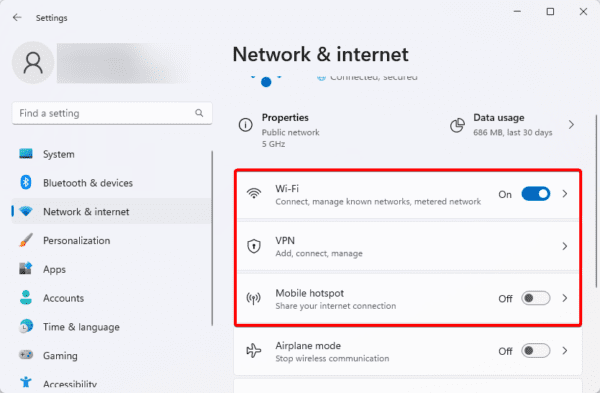Image resolution: width=600 pixels, height=393 pixels.
Task: Enable the Mobile hotspot toggle
Action: [535, 298]
